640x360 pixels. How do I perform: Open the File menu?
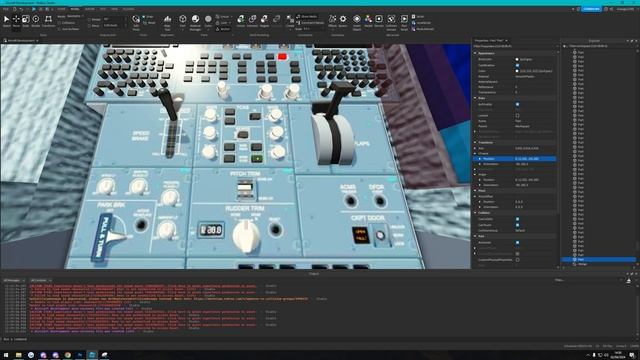pyautogui.click(x=6, y=9)
